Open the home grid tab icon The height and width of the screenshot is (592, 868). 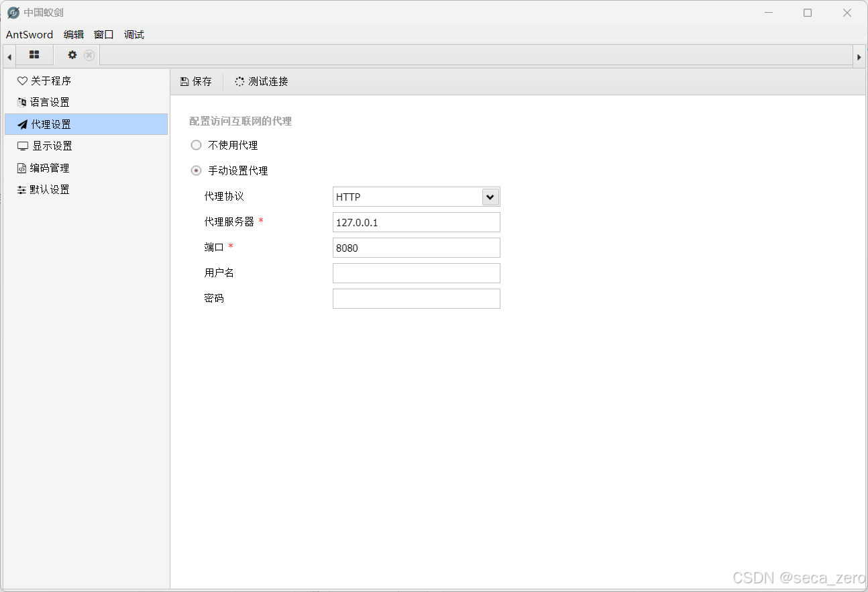coord(34,55)
